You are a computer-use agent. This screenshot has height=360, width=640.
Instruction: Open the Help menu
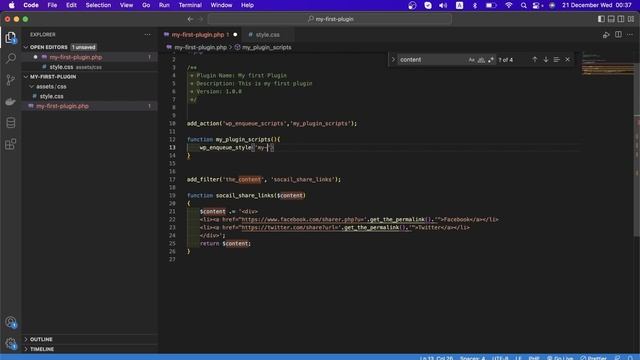tap(247, 5)
